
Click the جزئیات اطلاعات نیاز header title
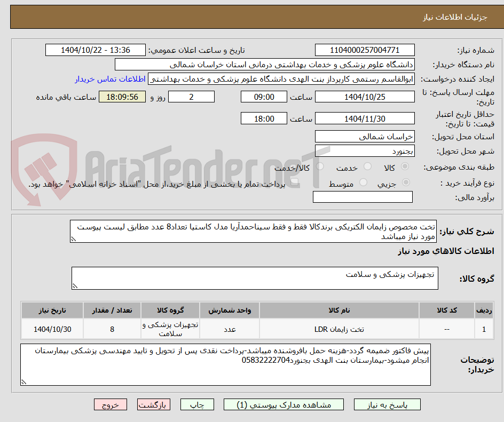(x=455, y=17)
